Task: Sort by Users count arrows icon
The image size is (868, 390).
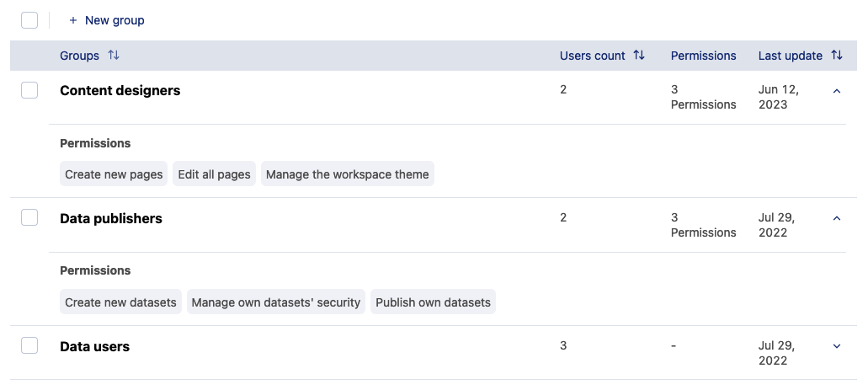Action: (x=639, y=56)
